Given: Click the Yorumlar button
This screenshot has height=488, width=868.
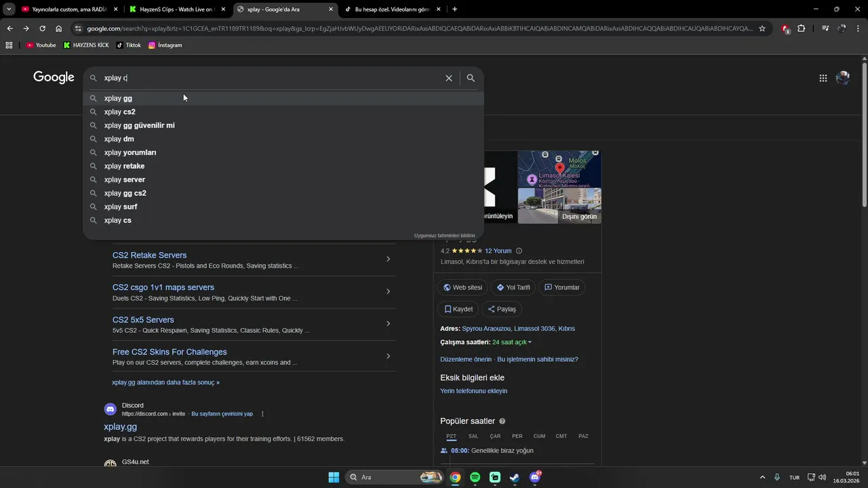Looking at the screenshot, I should [561, 287].
